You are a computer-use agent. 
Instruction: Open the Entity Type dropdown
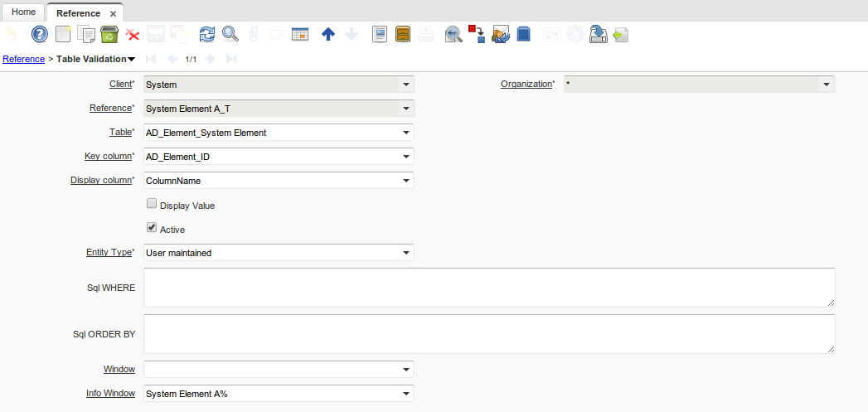pyautogui.click(x=405, y=253)
